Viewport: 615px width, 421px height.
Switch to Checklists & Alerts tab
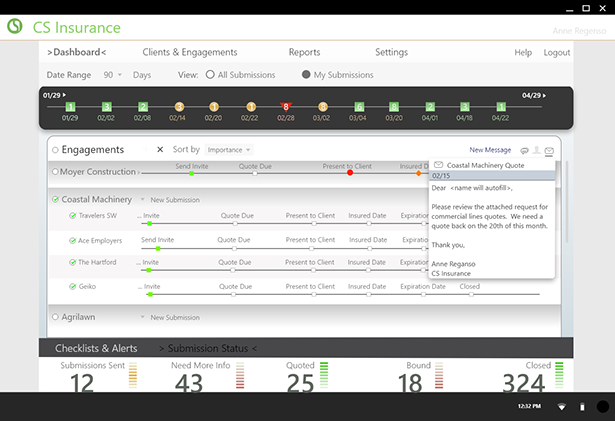pos(96,347)
